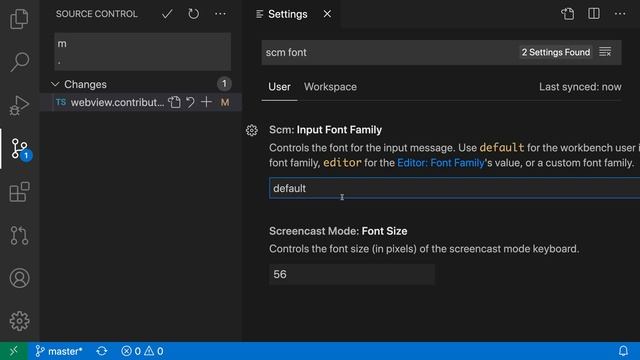Select the Workspace settings tab
This screenshot has height=360, width=640.
click(330, 87)
